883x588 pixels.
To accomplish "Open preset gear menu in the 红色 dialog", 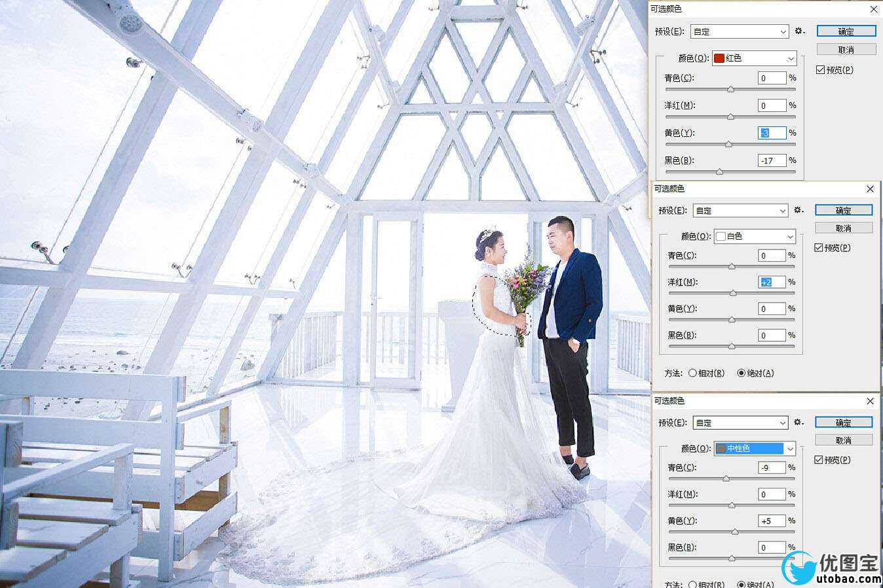I will (x=799, y=31).
